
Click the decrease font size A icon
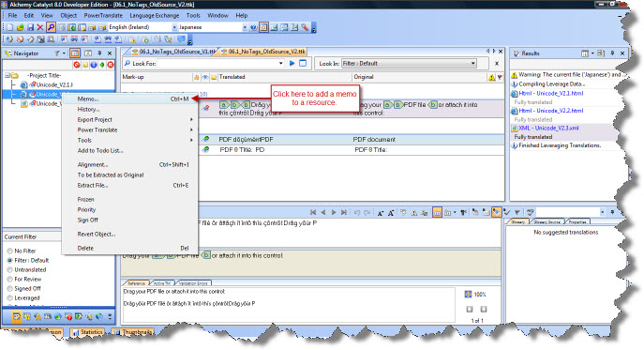pyautogui.click(x=381, y=213)
